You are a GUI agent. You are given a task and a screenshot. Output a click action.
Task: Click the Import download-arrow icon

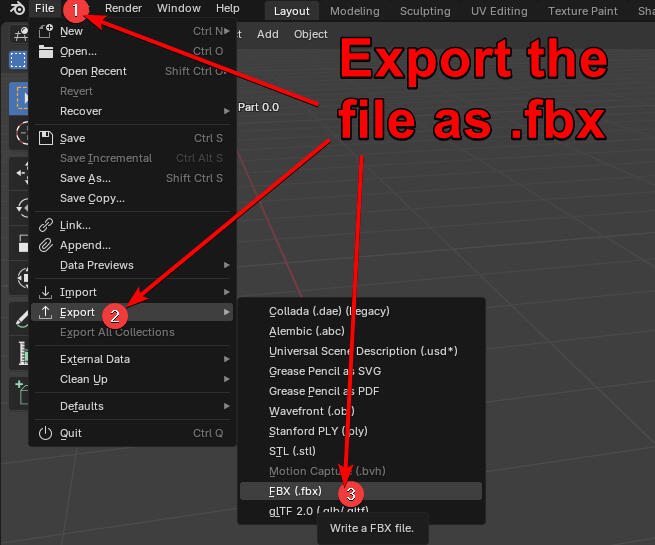pos(45,292)
